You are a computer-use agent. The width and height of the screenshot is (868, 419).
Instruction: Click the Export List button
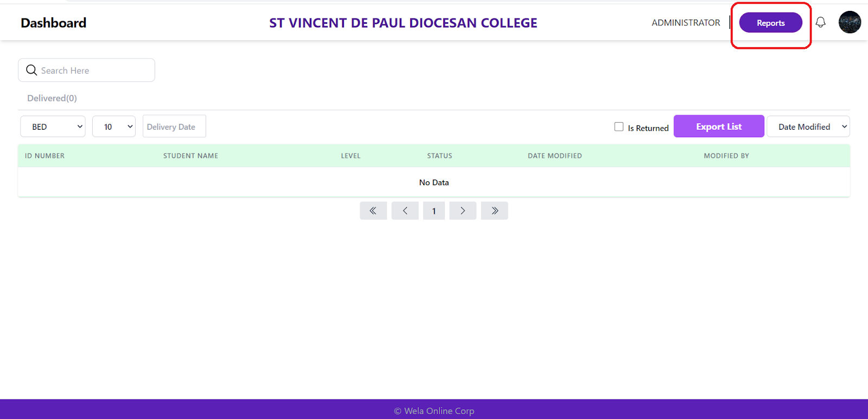[x=719, y=126]
